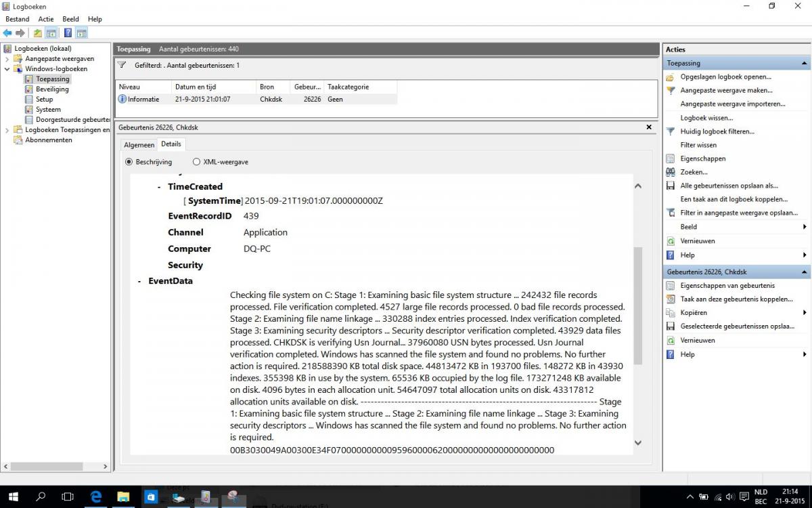Image resolution: width=812 pixels, height=508 pixels.
Task: Click Taak aan deze gebeurtenis koppelen
Action: 736,299
